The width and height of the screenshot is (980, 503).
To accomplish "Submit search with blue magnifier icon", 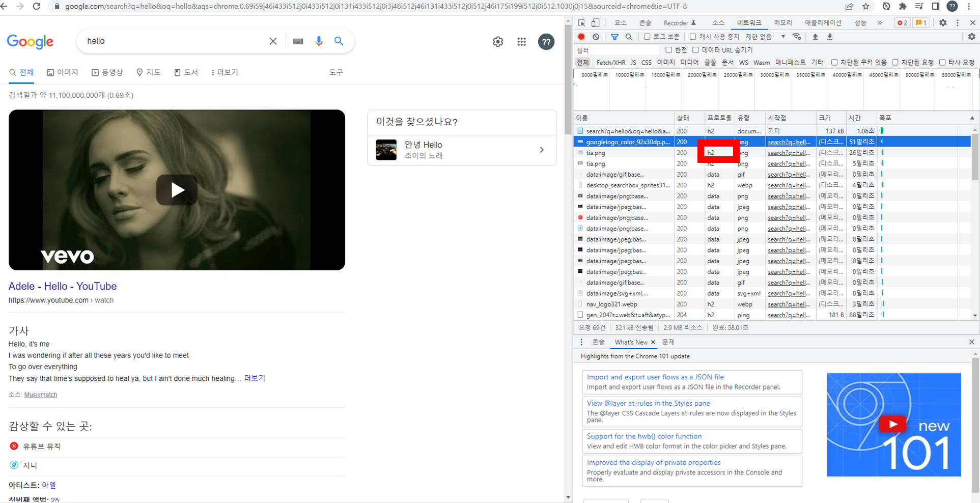I will tap(339, 41).
